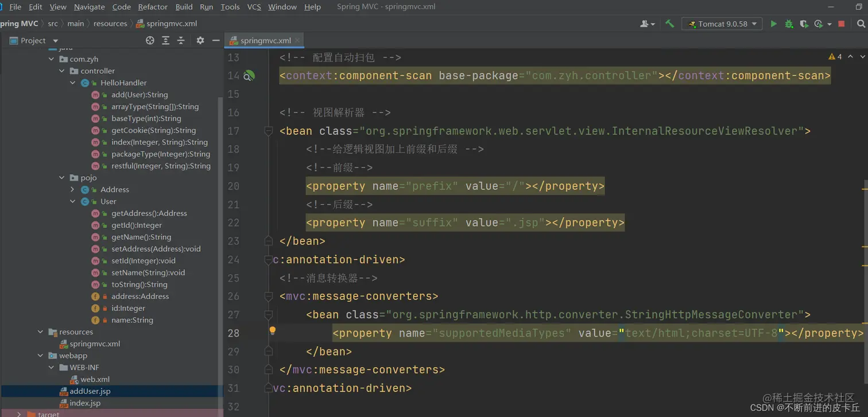Open dropdown arrow beside profiler run icon
This screenshot has height=417, width=868.
click(x=829, y=24)
